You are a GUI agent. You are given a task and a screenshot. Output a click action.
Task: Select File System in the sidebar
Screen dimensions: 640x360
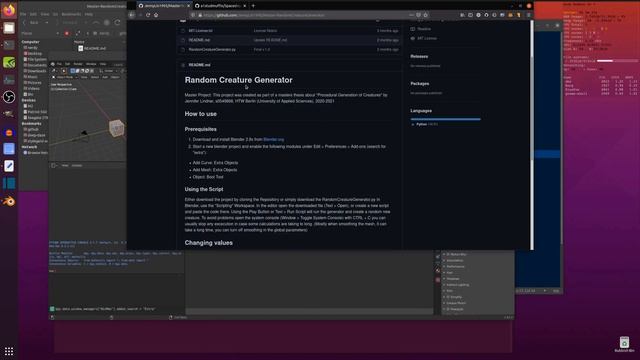36,59
